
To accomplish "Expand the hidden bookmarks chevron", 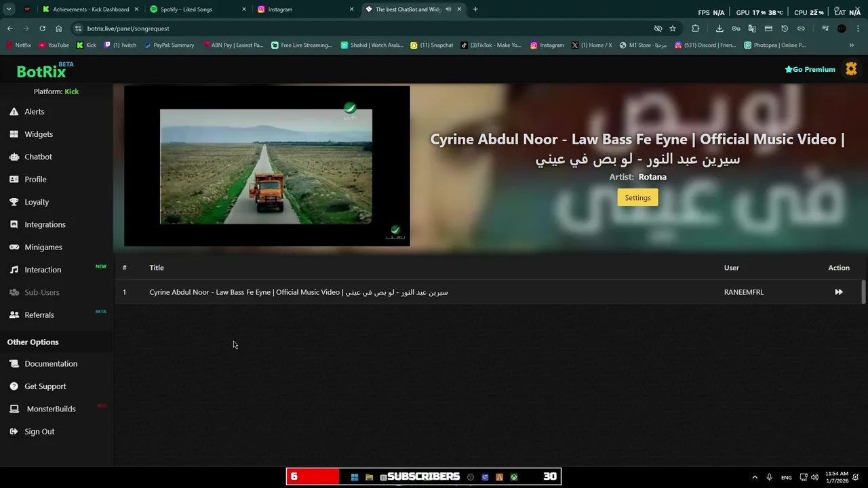I will [x=852, y=45].
